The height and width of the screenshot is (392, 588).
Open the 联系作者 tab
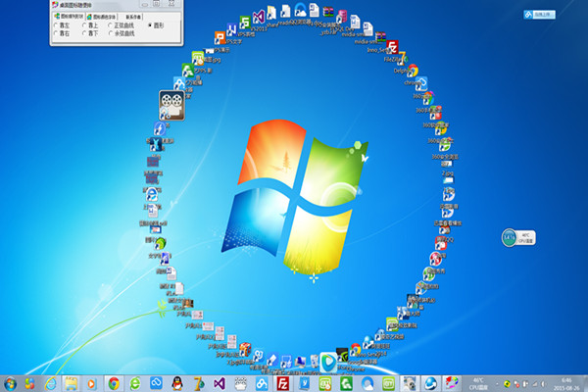click(133, 17)
